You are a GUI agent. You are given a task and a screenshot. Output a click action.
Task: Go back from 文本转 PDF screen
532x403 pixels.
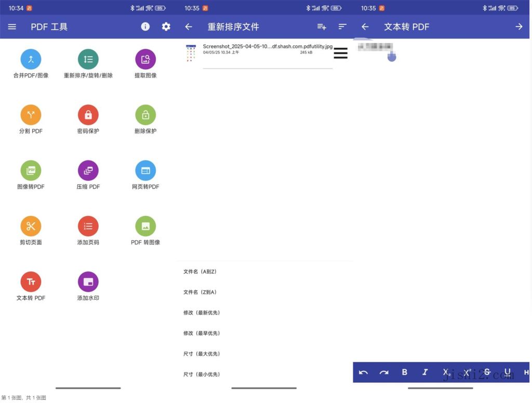point(365,26)
